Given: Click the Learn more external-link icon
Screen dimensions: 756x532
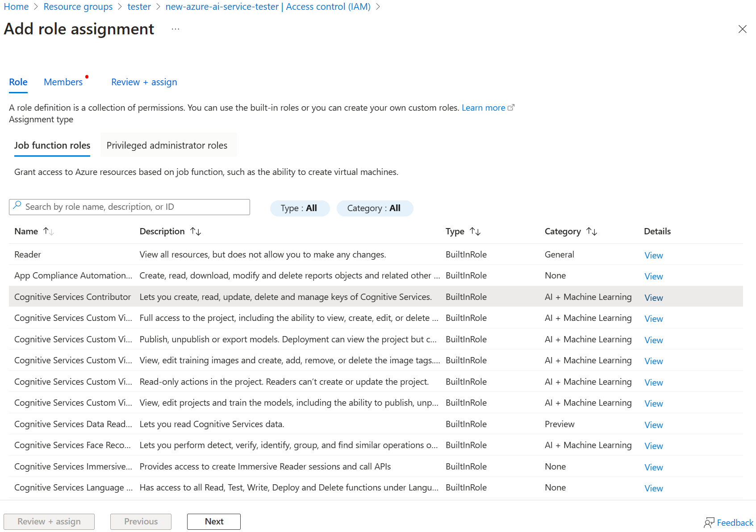Looking at the screenshot, I should coord(511,108).
